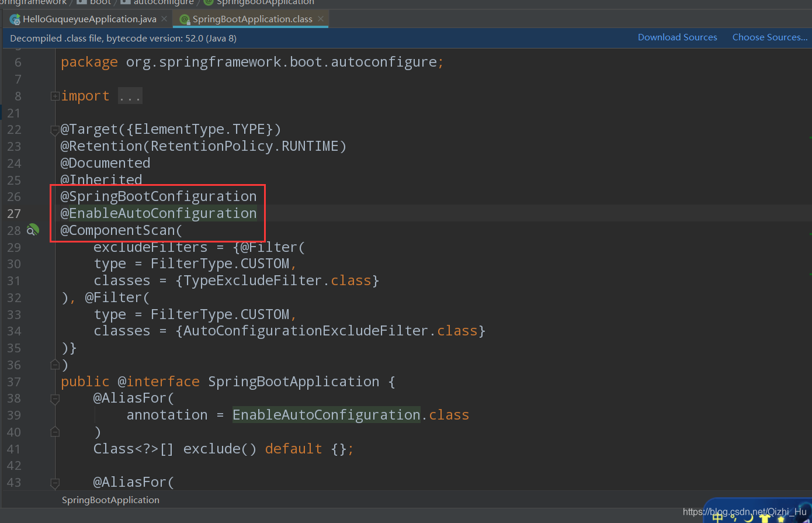The width and height of the screenshot is (812, 523).
Task: Click the excludeFilters attribute
Action: click(151, 247)
